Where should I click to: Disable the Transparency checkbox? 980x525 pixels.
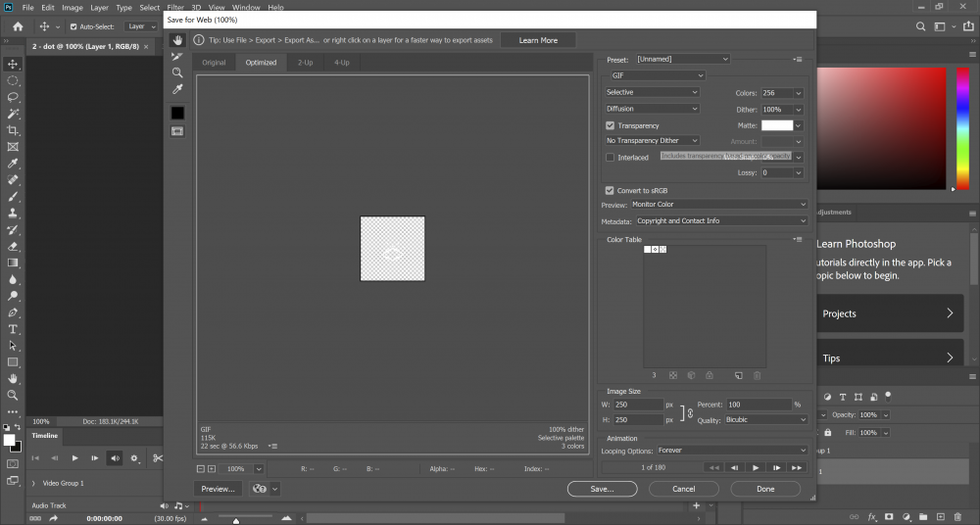coord(611,125)
